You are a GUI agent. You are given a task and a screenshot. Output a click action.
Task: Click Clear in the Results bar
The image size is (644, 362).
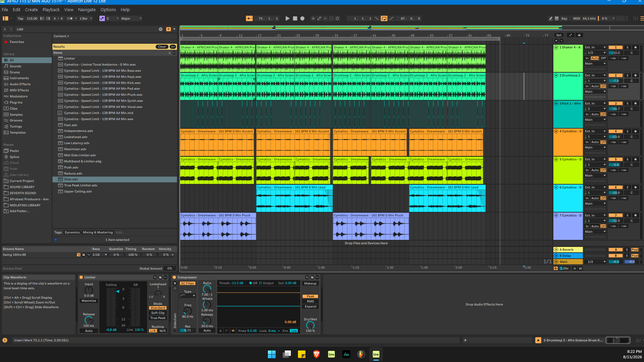pyautogui.click(x=162, y=47)
